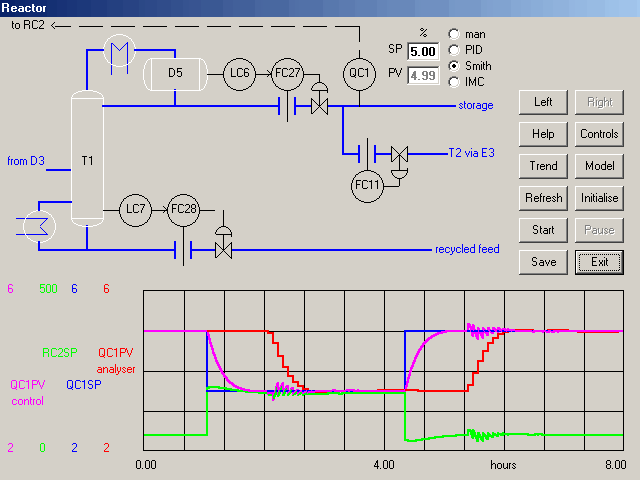Click the Save button
This screenshot has width=640, height=480.
pos(543,262)
